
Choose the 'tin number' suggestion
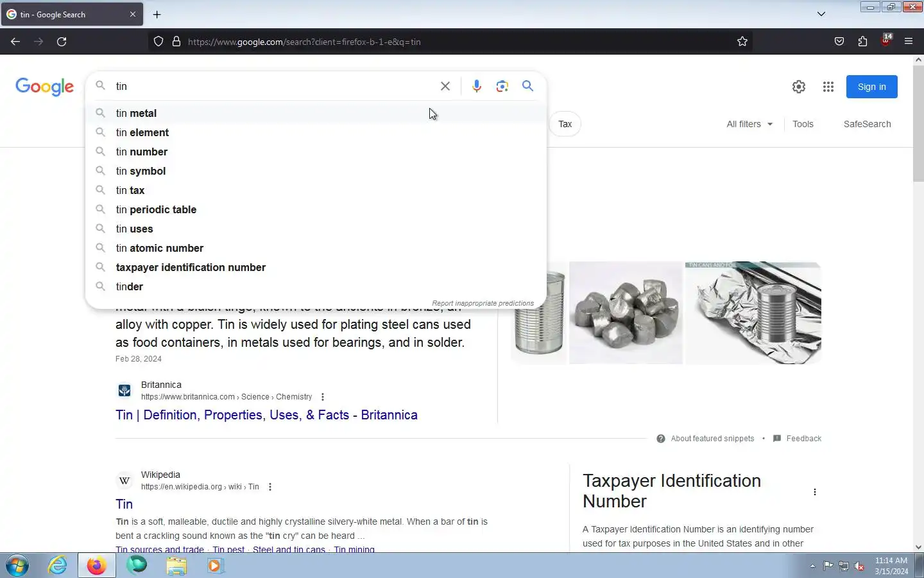316,152
